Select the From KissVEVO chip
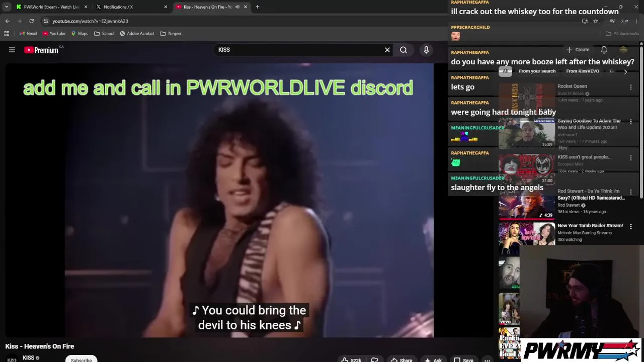 point(583,71)
